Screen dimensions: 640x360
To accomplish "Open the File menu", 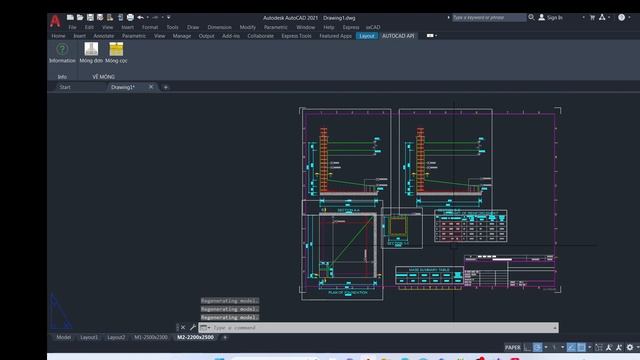I will [x=72, y=27].
